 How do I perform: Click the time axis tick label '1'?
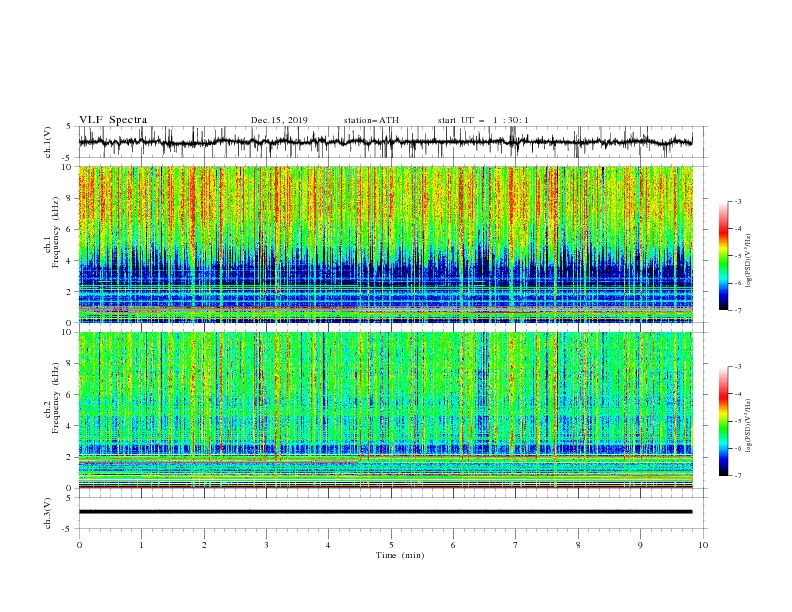[141, 545]
